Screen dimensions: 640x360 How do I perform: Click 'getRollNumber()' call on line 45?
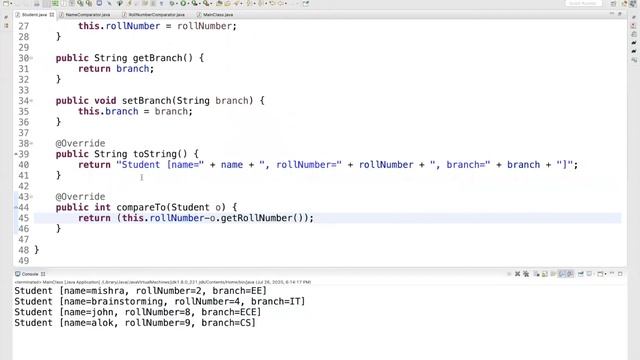pyautogui.click(x=262, y=218)
